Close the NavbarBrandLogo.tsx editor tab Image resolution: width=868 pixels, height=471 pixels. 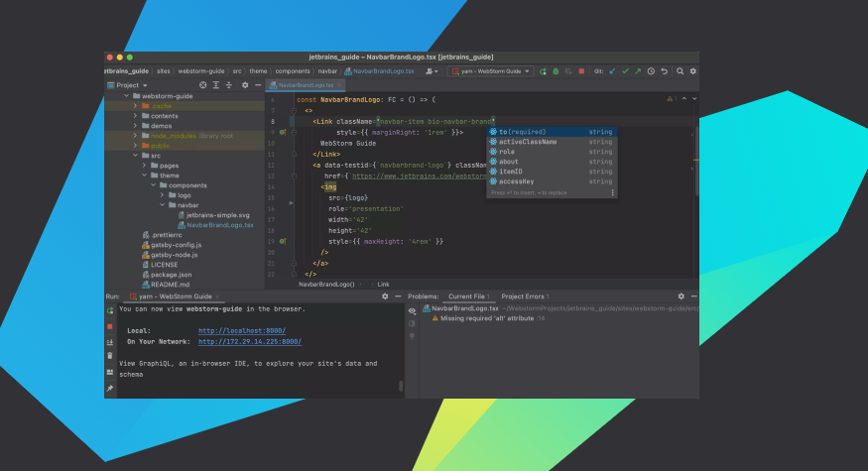(339, 85)
